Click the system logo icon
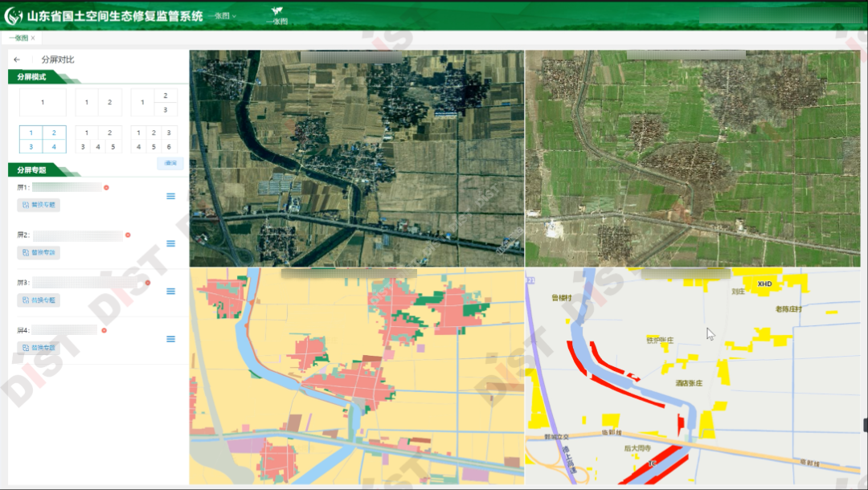The width and height of the screenshot is (868, 490). (x=14, y=16)
